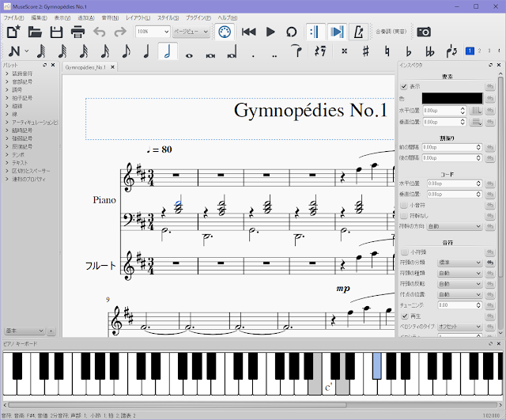This screenshot has width=506, height=420.
Task: Open the 追加 menu
Action: [86, 17]
